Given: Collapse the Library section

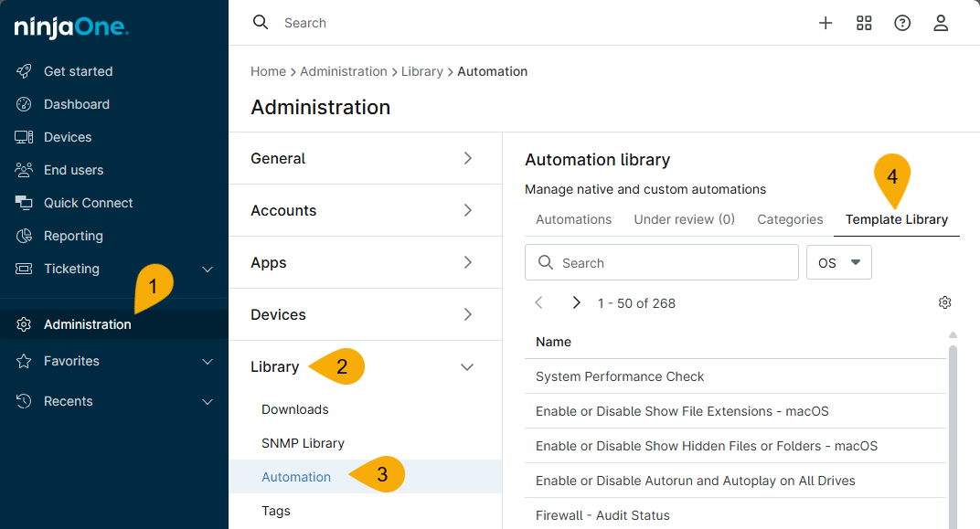Looking at the screenshot, I should [x=467, y=366].
